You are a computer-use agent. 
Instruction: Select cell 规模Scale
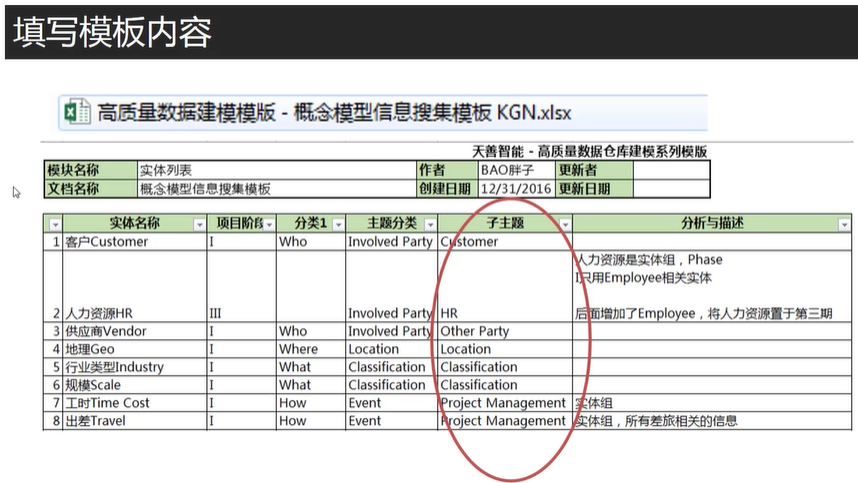click(135, 385)
